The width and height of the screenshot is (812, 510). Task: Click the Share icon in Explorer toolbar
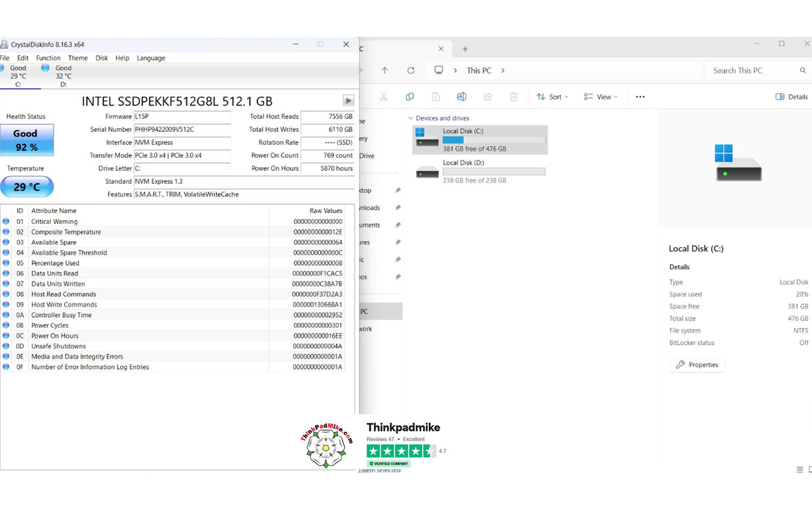[488, 97]
